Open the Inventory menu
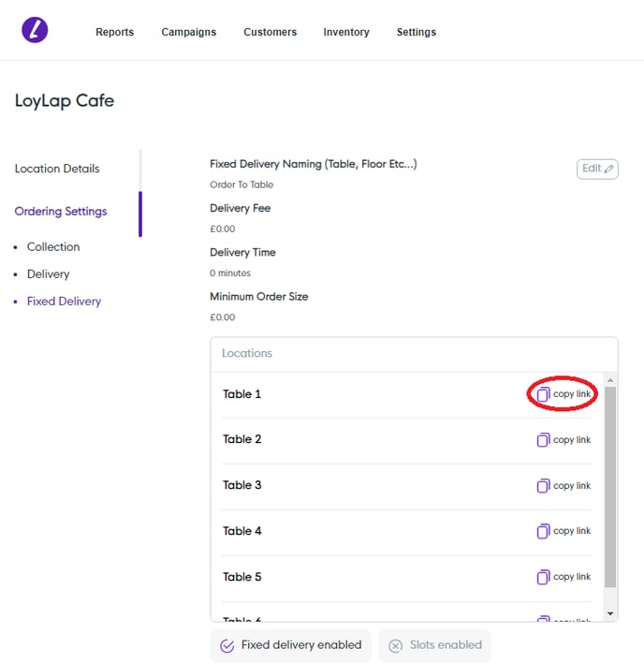644x664 pixels. tap(346, 32)
